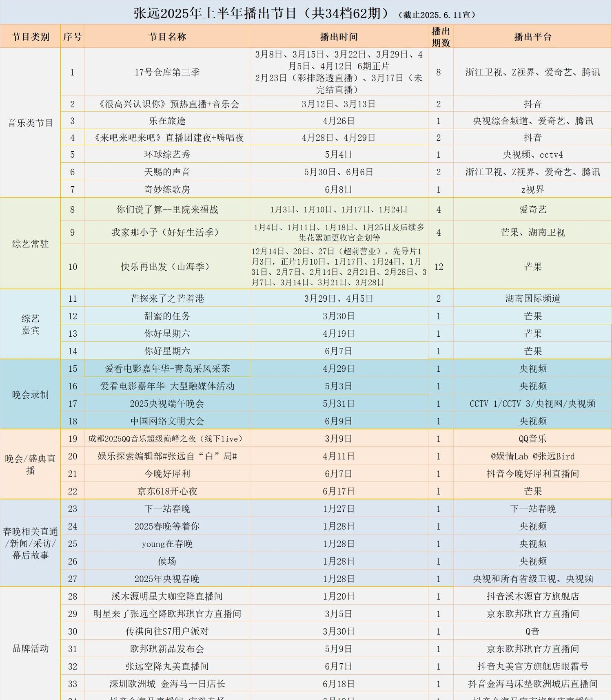Select 《很高兴认识你》预热直播+音乐会 cell
Image resolution: width=612 pixels, height=700 pixels.
pyautogui.click(x=167, y=104)
